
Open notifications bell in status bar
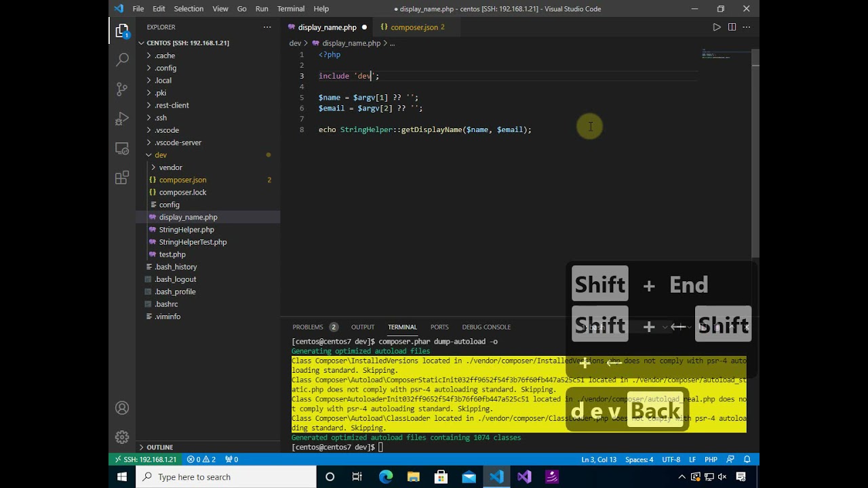[747, 459]
